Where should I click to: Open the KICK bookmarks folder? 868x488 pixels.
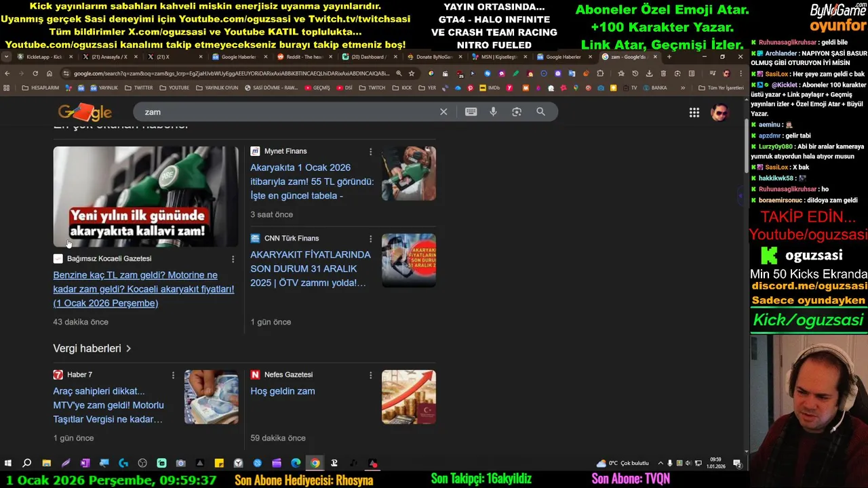pyautogui.click(x=402, y=87)
